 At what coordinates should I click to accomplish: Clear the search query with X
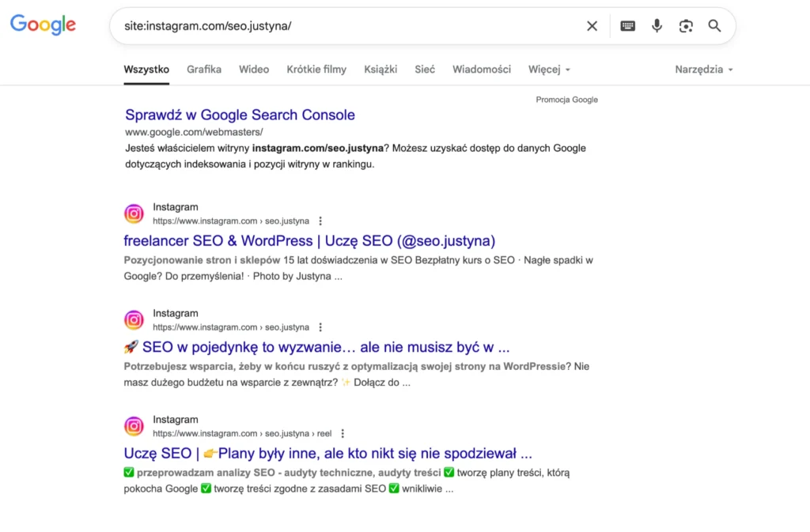click(x=592, y=26)
